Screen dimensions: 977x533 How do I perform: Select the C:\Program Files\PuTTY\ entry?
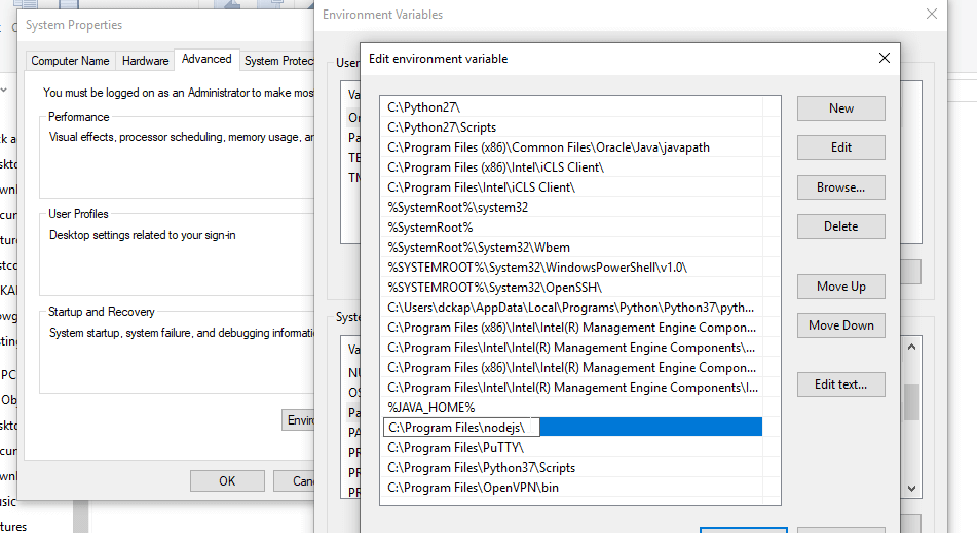(x=572, y=448)
